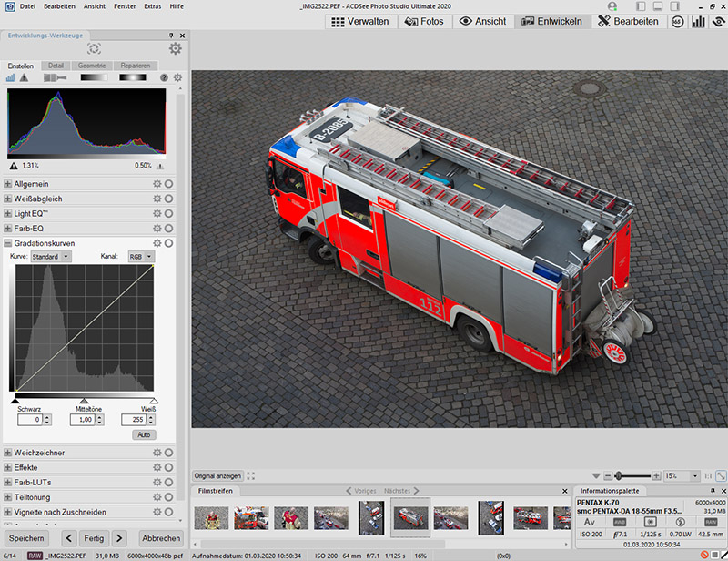
Task: Click the clipping warning triangle icon
Action: 24,78
